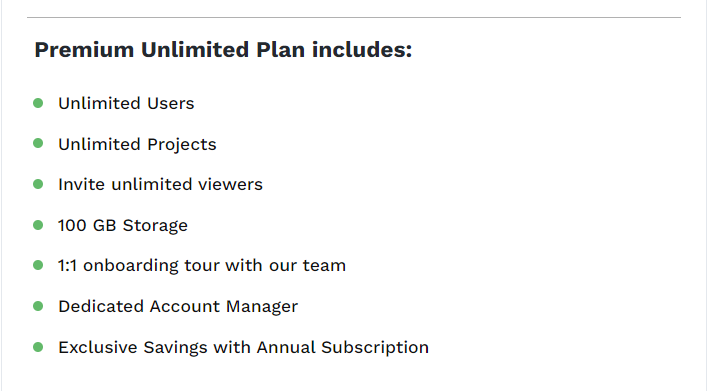
Task: Select the bullet dot next to Invite unlimited viewers
Action: click(x=38, y=184)
